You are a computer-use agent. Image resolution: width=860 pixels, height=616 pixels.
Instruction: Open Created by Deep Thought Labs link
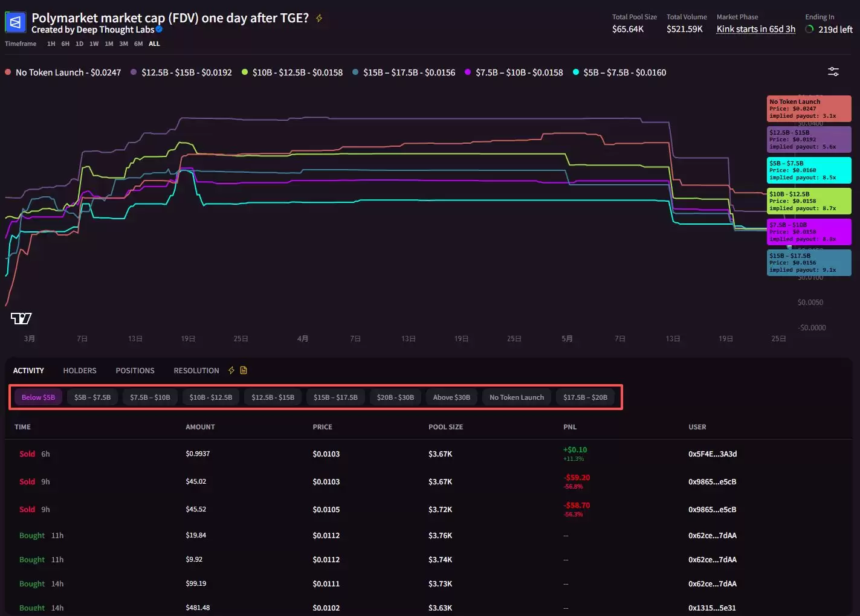tap(93, 30)
